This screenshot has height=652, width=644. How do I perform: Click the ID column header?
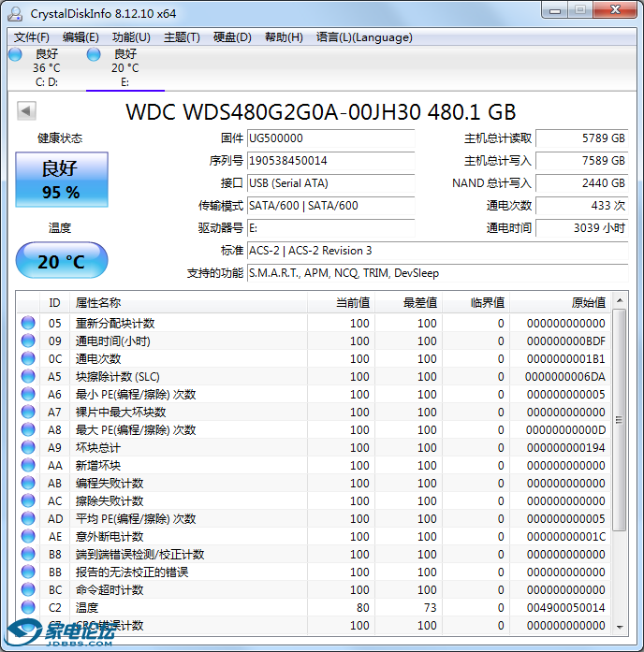54,303
